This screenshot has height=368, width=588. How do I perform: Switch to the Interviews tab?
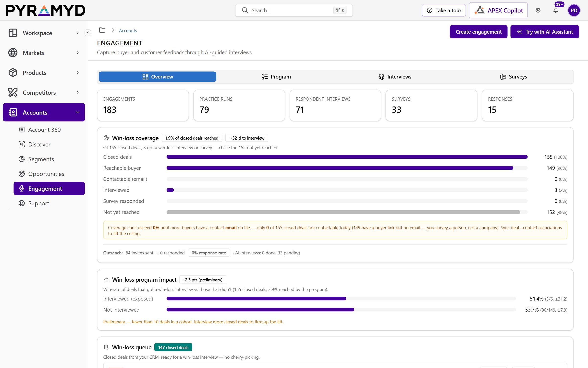pyautogui.click(x=395, y=77)
